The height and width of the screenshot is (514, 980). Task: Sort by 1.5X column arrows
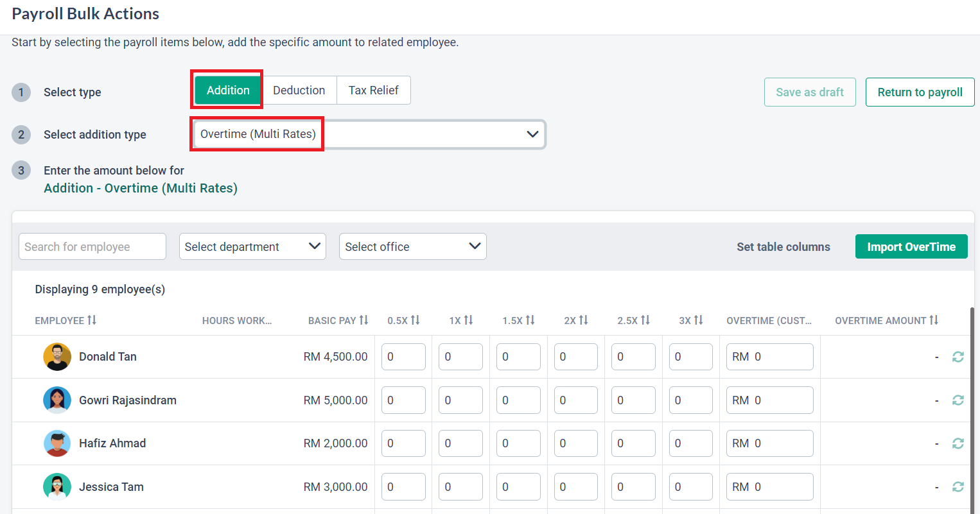click(x=530, y=320)
